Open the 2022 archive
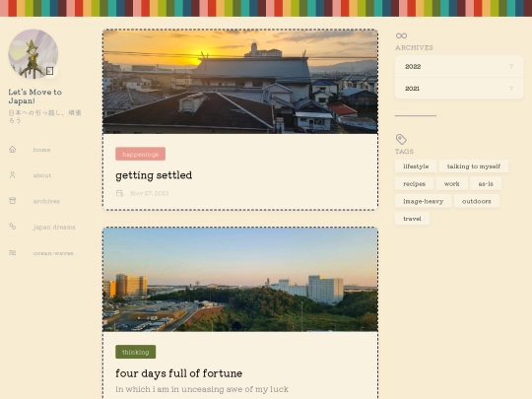The height and width of the screenshot is (399, 532). tap(459, 67)
